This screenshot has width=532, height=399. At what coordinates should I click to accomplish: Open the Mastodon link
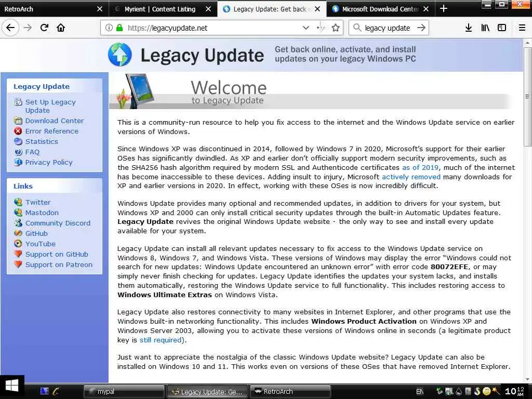[x=42, y=212]
